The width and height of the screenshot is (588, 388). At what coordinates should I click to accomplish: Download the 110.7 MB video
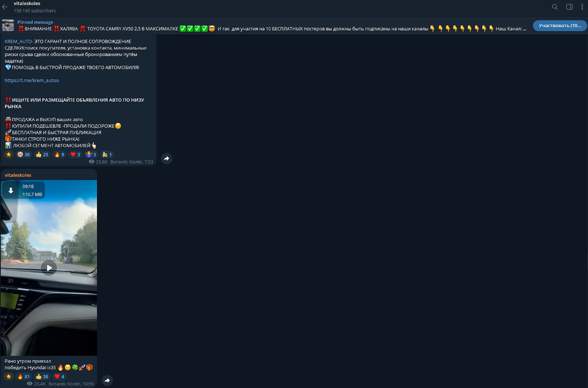[x=11, y=191]
